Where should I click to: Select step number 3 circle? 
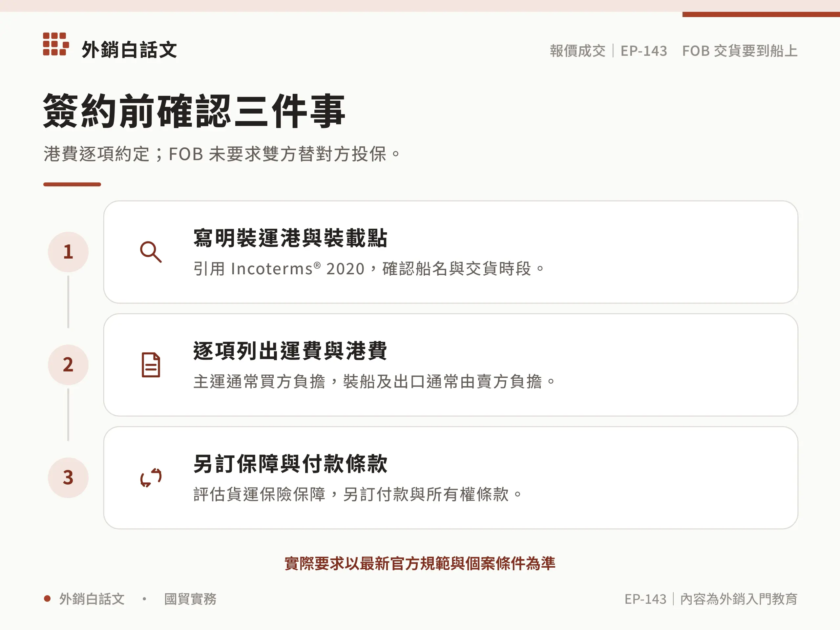[68, 477]
